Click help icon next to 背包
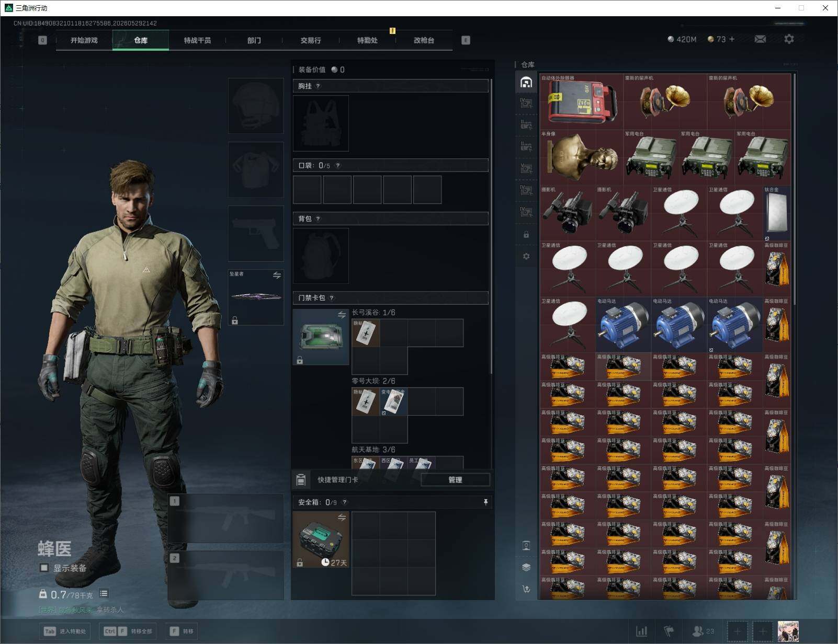Viewport: 838px width, 644px height. (318, 218)
